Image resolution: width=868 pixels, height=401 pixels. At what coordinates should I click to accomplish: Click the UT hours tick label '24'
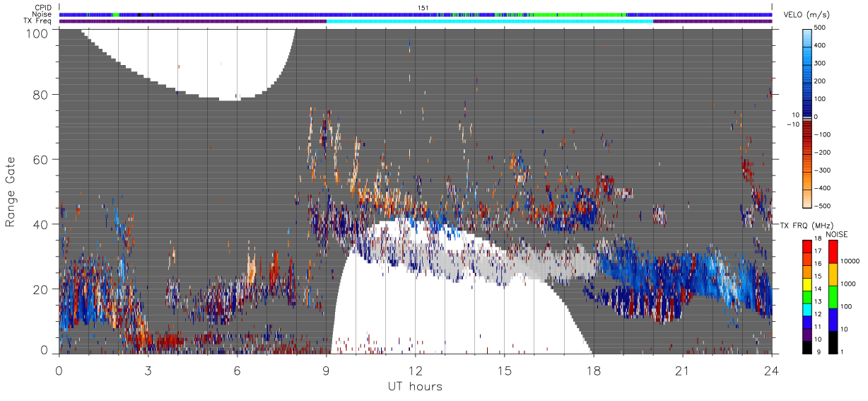pyautogui.click(x=771, y=371)
